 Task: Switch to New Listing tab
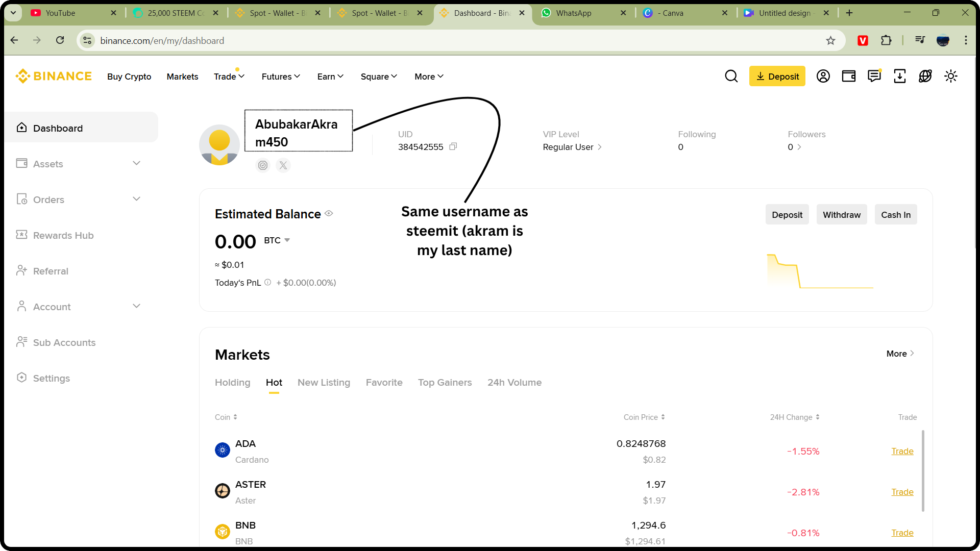click(324, 383)
